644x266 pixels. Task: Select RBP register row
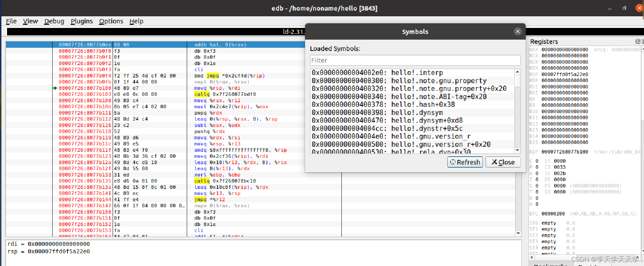(559, 80)
